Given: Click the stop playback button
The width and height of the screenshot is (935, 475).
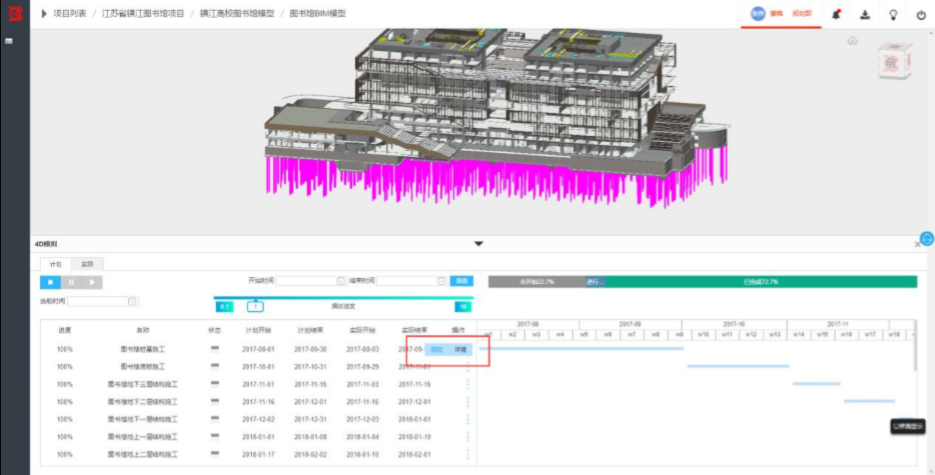Looking at the screenshot, I should [x=50, y=282].
